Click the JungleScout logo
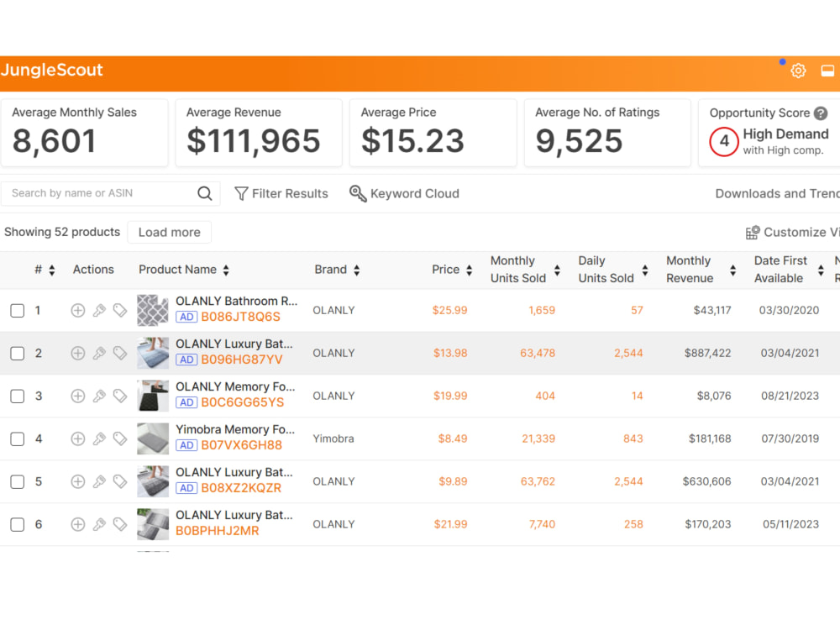 pos(51,71)
